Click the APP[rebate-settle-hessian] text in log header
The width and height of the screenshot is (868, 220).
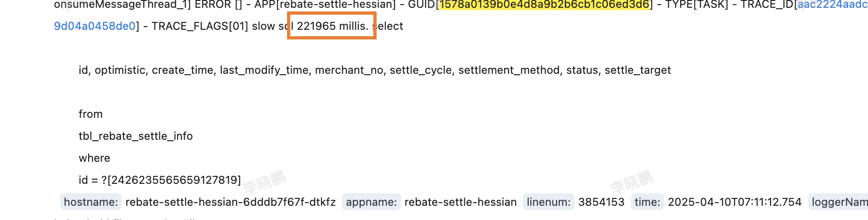click(x=325, y=5)
